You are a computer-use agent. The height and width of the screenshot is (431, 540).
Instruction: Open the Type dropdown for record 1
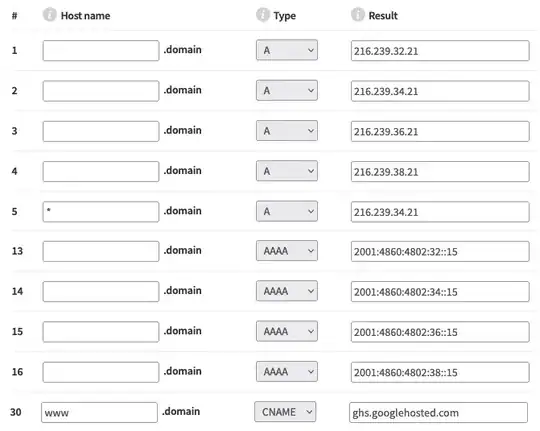coord(287,50)
